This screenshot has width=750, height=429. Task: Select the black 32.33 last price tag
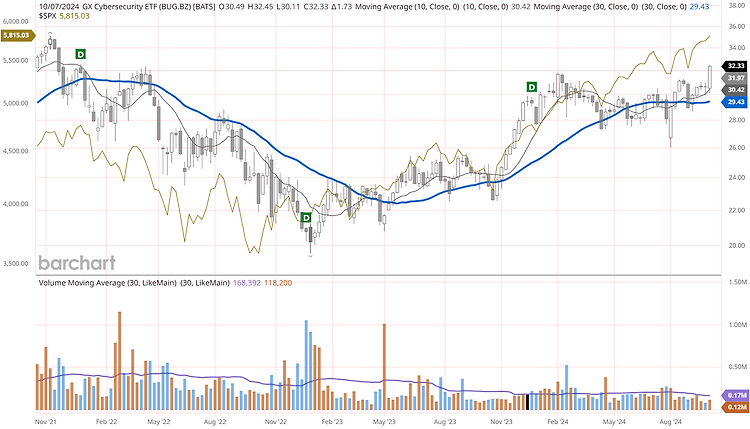pyautogui.click(x=736, y=66)
